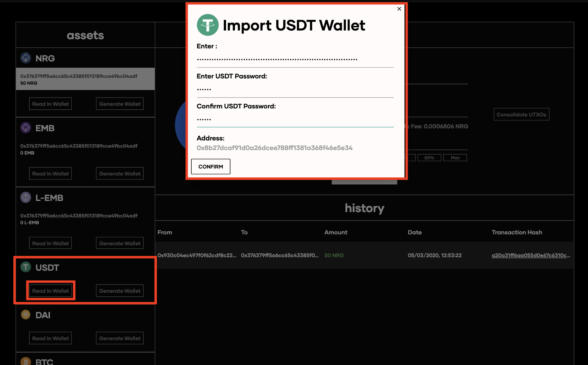This screenshot has height=365, width=588.
Task: Click the USDT Tether icon in assets
Action: 26,267
